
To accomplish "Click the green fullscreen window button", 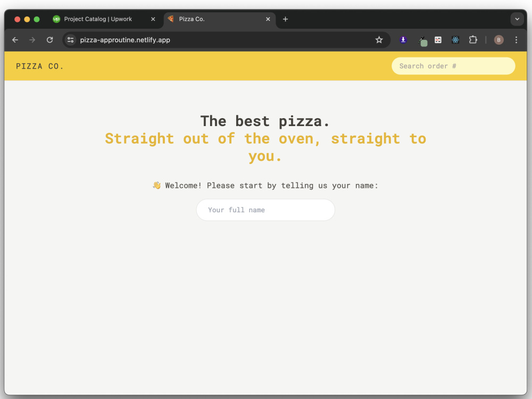I will pos(37,19).
